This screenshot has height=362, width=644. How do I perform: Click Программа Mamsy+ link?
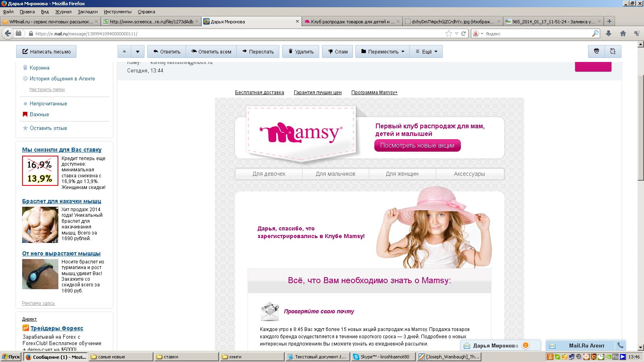click(374, 93)
